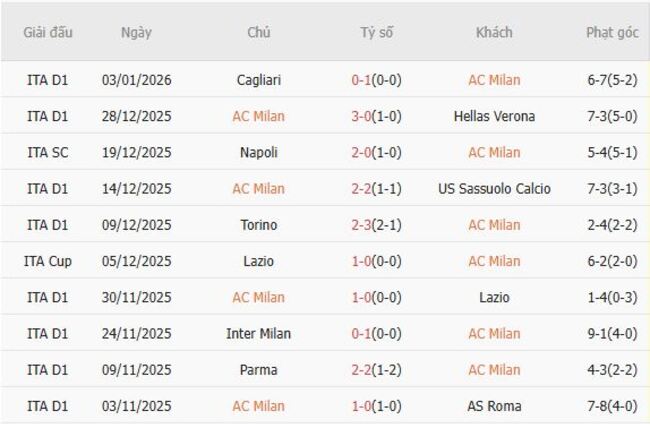Click the 2-2(1-1) Sassuolo match score
Image resolution: width=650 pixels, height=428 pixels.
(376, 189)
